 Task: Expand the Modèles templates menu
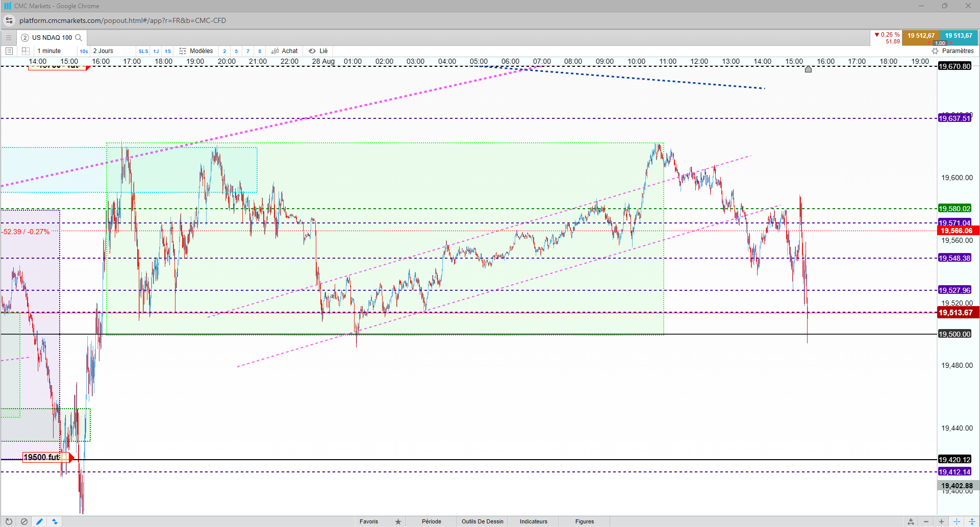[196, 51]
